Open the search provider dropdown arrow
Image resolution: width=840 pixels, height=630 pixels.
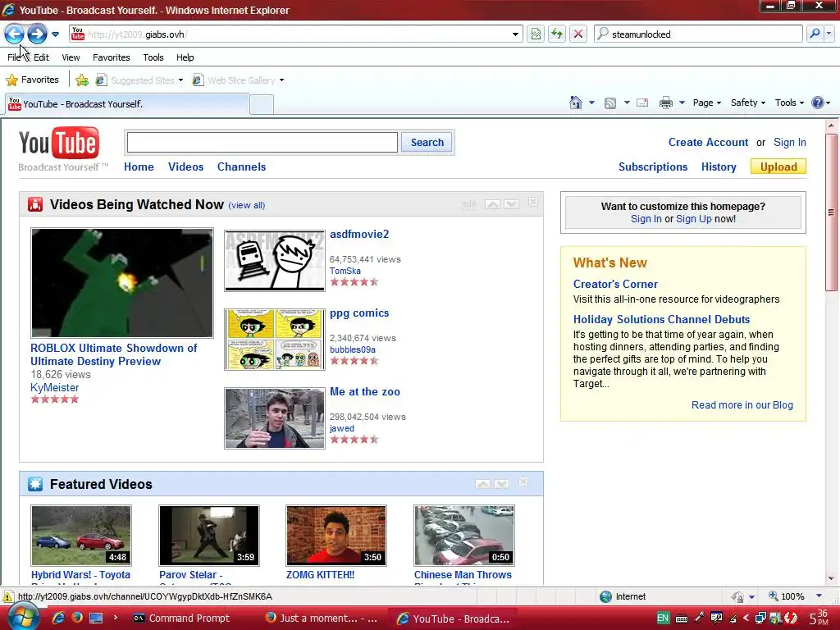click(x=829, y=34)
